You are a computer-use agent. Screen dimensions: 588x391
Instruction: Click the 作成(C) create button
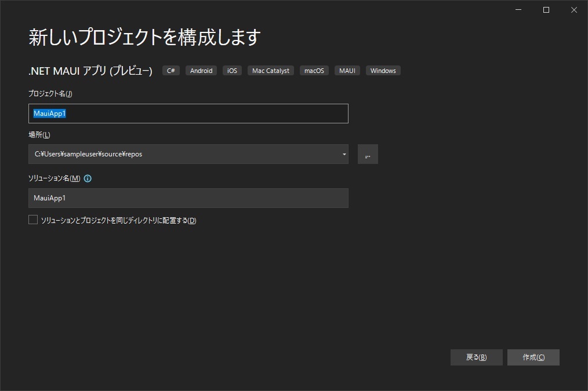pos(533,357)
